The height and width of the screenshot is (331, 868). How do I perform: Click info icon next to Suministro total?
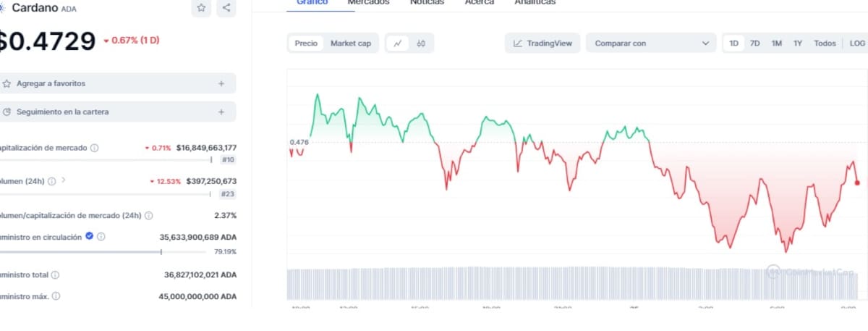tap(55, 275)
